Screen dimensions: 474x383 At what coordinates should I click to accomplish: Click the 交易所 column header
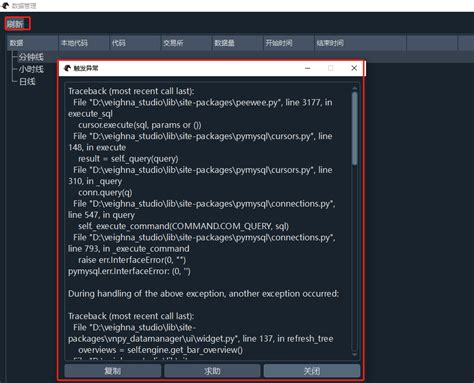186,43
